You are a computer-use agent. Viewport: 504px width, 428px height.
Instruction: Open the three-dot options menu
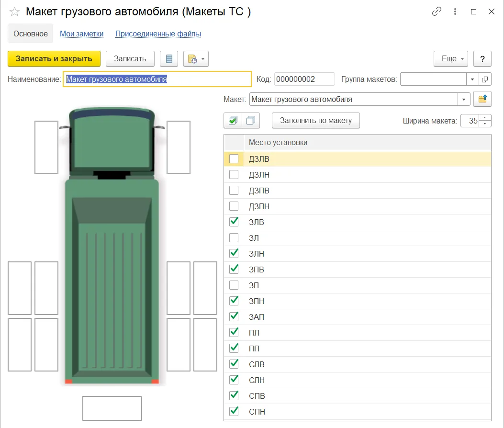tap(455, 11)
